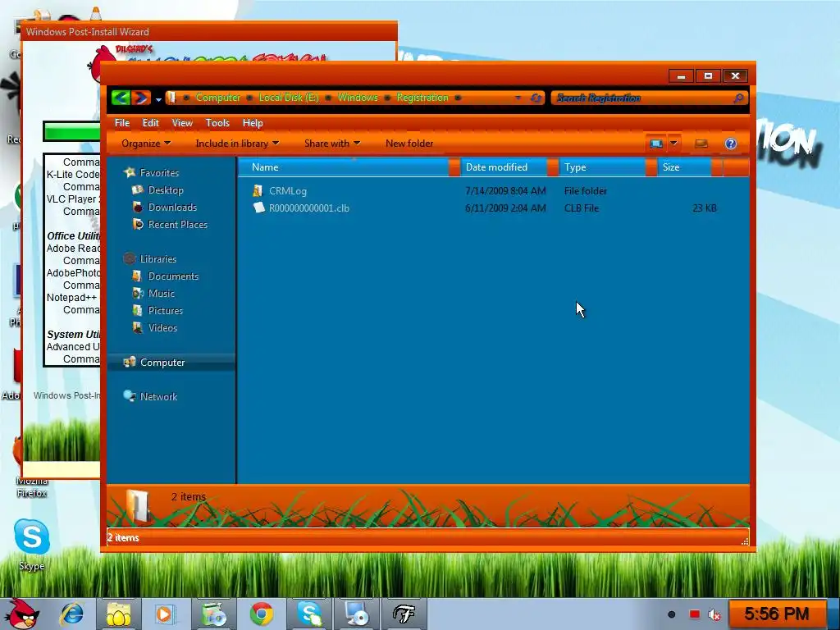Open Internet Explorer from taskbar
This screenshot has width=840, height=630.
pyautogui.click(x=72, y=614)
